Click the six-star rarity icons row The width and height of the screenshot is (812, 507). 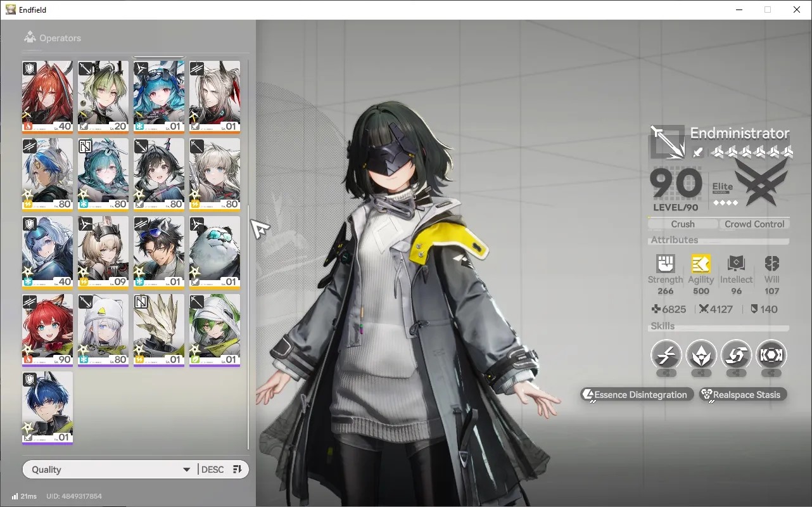pos(752,151)
